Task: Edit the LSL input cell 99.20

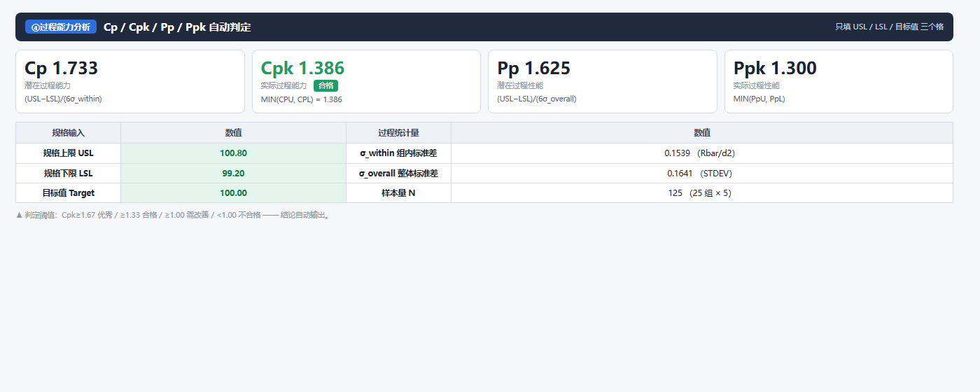Action: coord(233,173)
